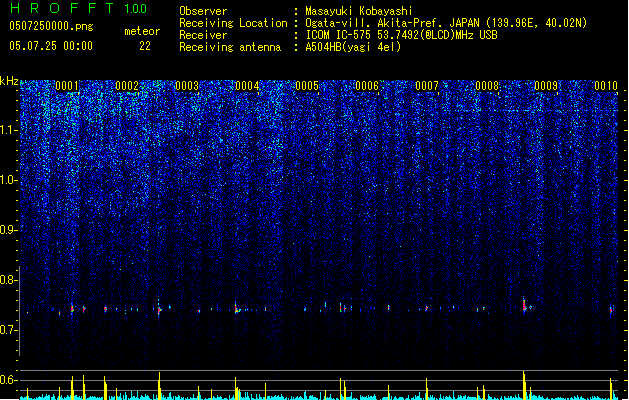The height and width of the screenshot is (400, 629).
Task: Click the Receiver label
Action: pyautogui.click(x=203, y=35)
